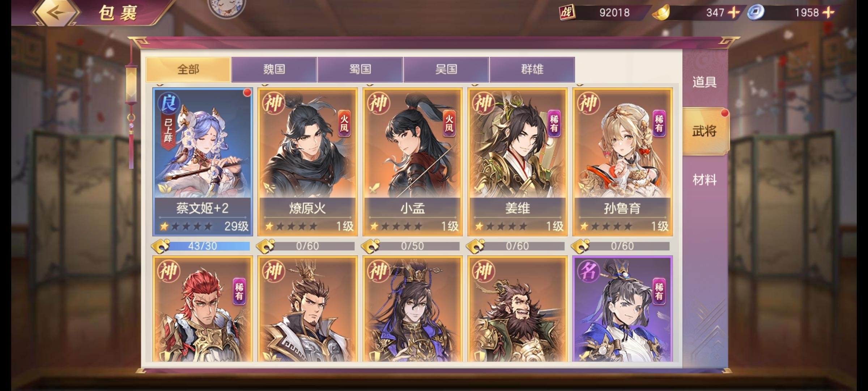Open the 小孟 hero card

click(412, 162)
